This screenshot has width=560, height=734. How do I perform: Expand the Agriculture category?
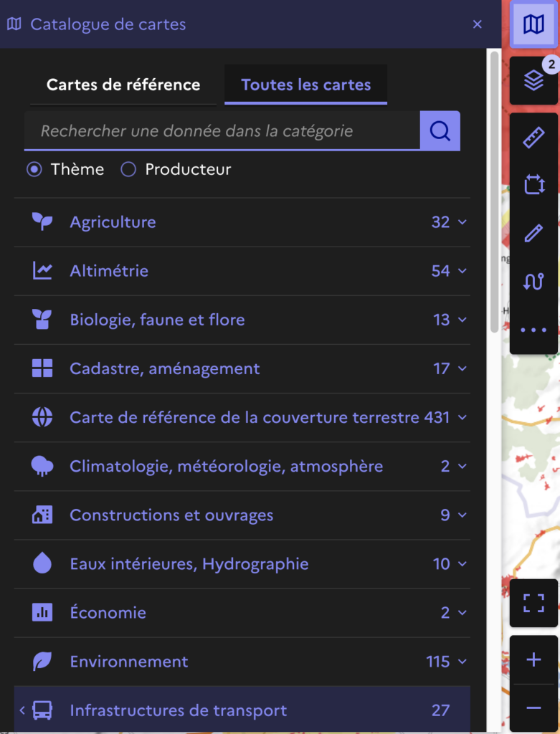242,222
